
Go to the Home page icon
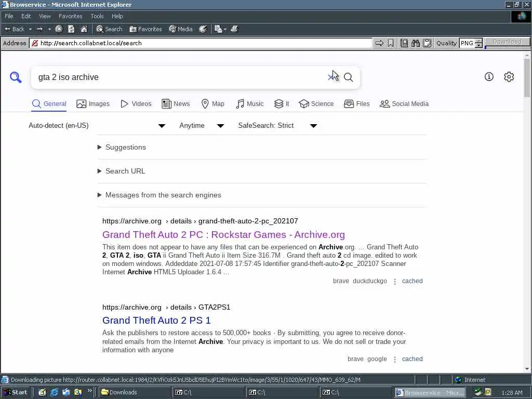pos(84,29)
